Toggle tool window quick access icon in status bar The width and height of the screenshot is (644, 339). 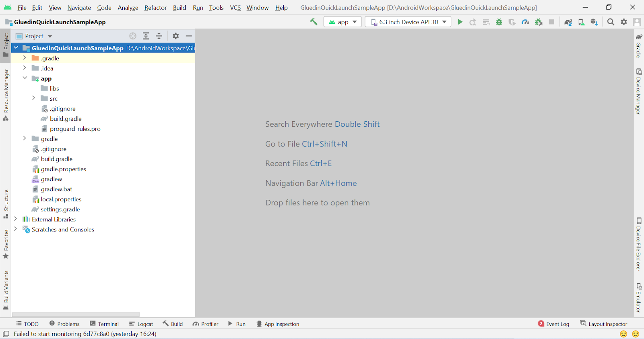(x=6, y=334)
